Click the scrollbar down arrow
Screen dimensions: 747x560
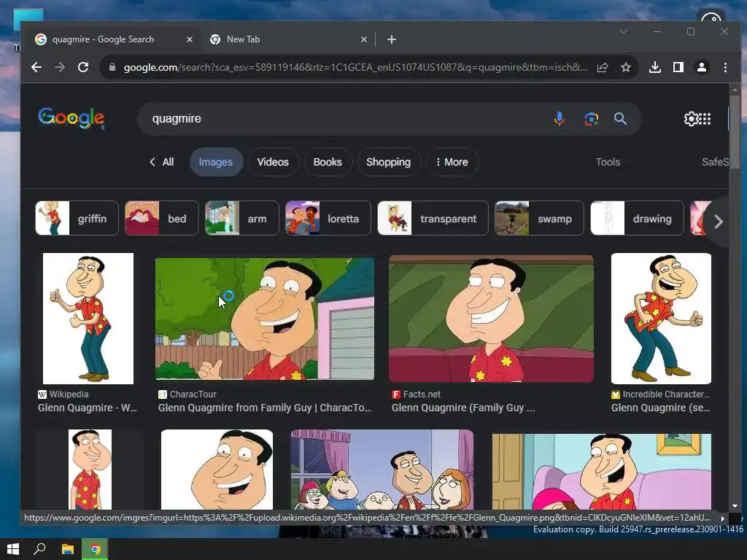coord(734,506)
